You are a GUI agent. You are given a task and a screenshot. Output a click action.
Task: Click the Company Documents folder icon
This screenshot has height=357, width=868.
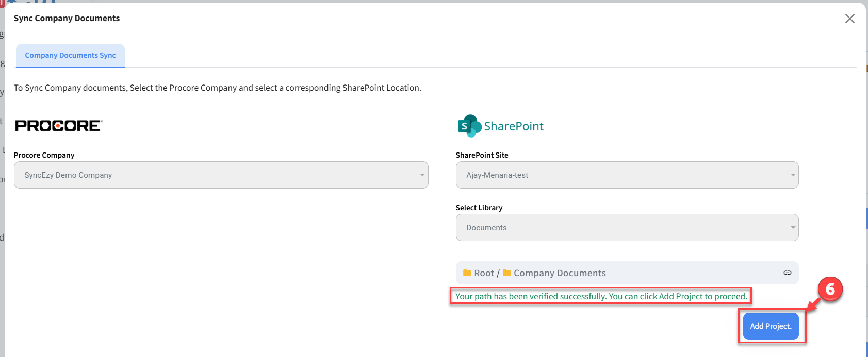click(x=506, y=273)
